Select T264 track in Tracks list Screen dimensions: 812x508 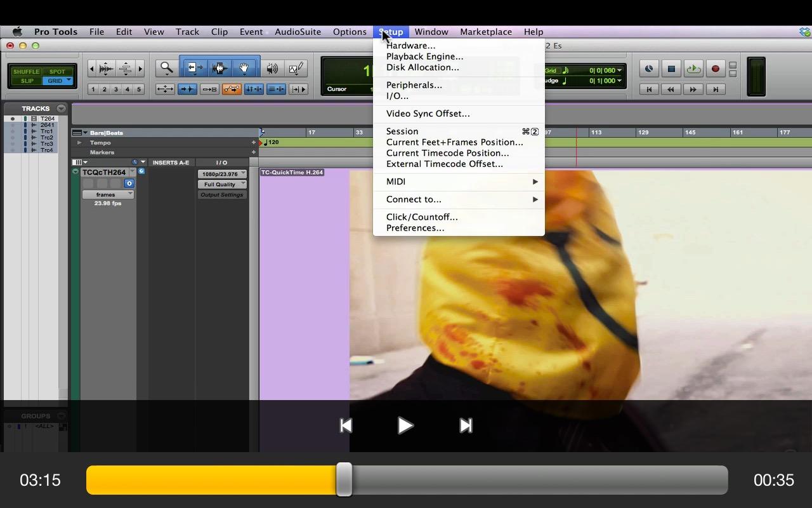tap(48, 119)
